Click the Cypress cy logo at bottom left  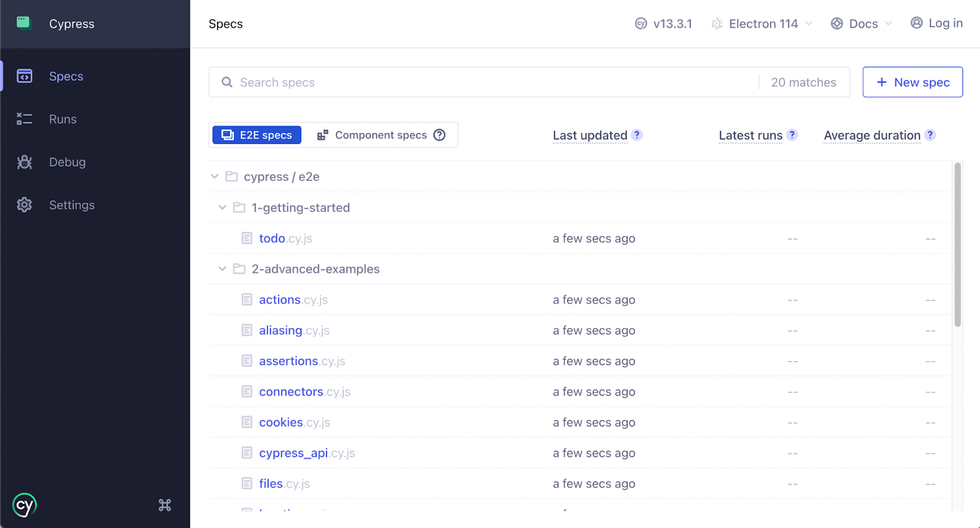24,505
